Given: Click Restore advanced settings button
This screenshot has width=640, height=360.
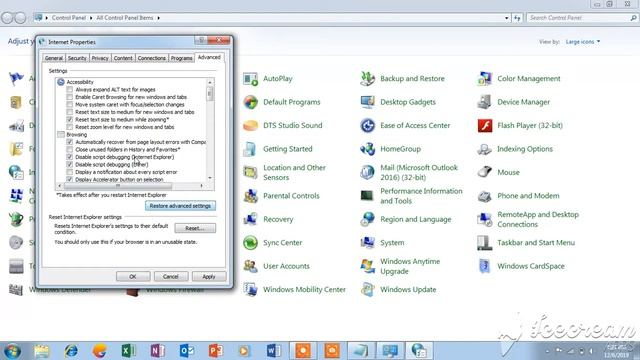Looking at the screenshot, I should (180, 206).
